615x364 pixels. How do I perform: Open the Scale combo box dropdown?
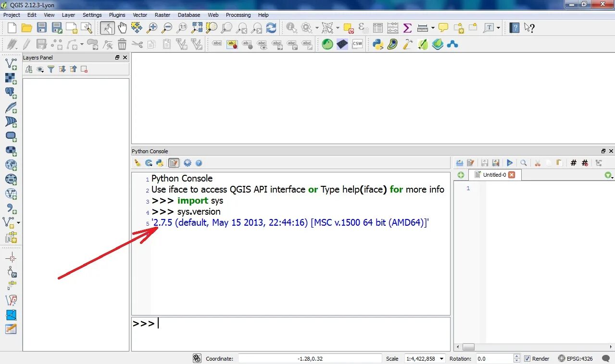pos(441,358)
